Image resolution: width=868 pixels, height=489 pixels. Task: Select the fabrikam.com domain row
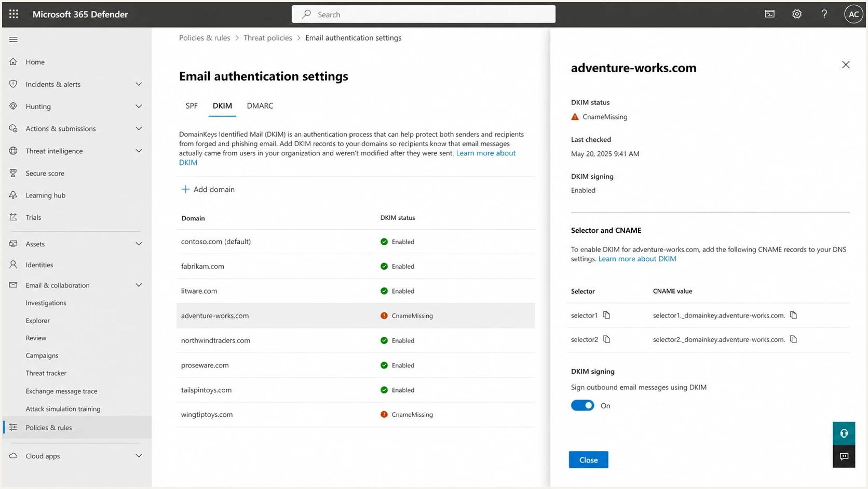tap(356, 266)
